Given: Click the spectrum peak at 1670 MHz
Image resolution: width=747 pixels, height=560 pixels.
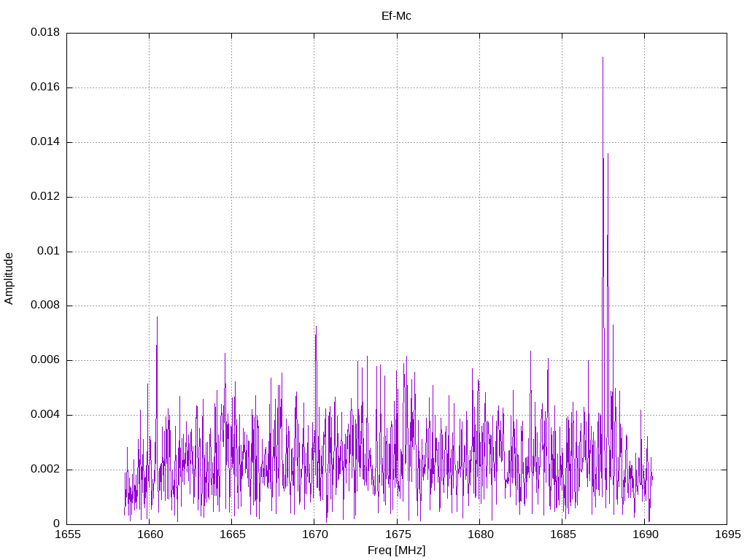Looking at the screenshot, I should 316,327.
